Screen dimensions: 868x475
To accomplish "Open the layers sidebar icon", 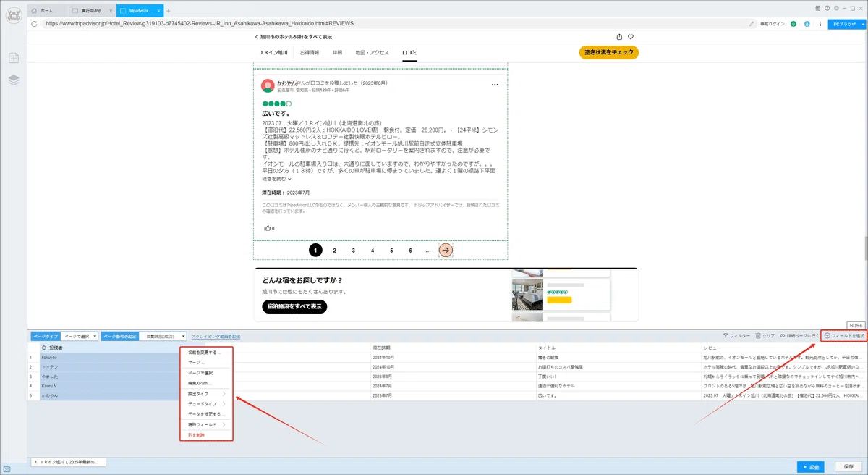I will tap(14, 80).
